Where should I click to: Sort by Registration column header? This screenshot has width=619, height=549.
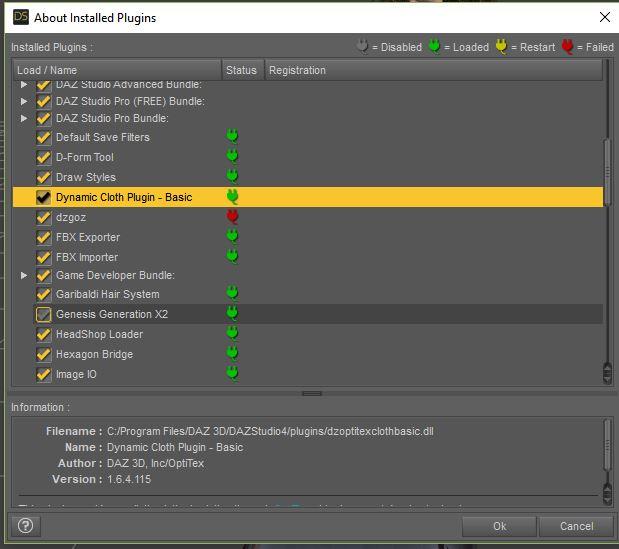coord(433,70)
